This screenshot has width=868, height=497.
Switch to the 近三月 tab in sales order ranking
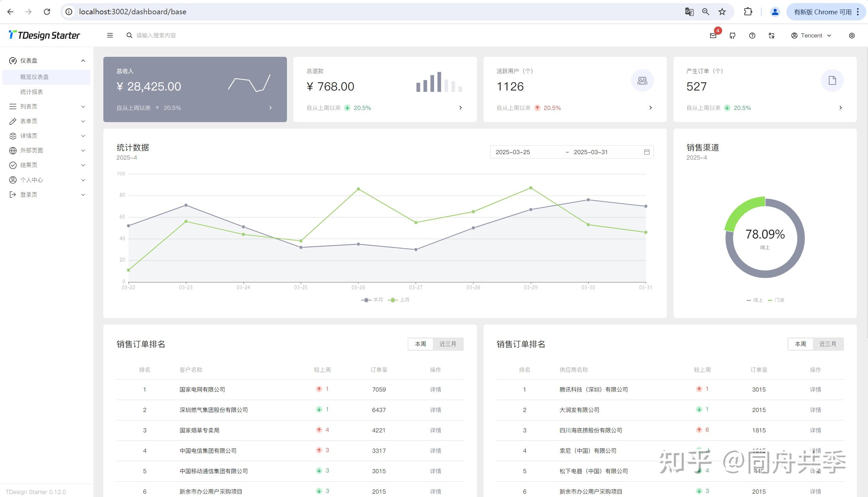448,344
